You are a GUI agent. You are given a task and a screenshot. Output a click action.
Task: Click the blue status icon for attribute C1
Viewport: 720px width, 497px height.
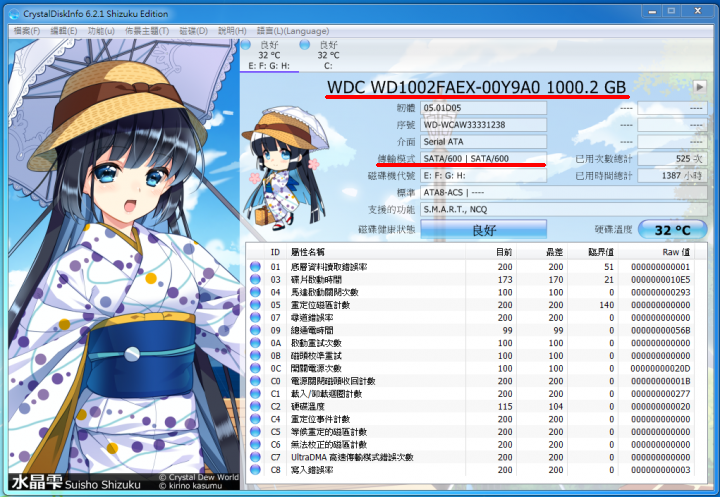255,394
